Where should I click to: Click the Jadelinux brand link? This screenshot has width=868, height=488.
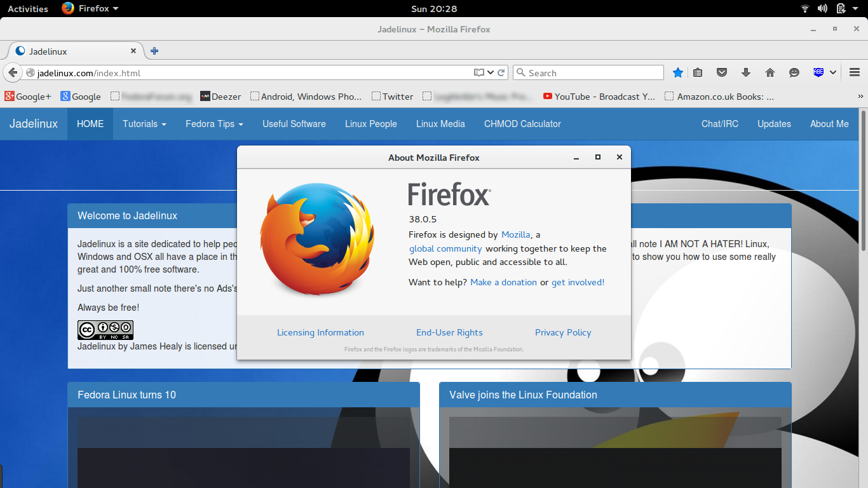click(x=34, y=124)
